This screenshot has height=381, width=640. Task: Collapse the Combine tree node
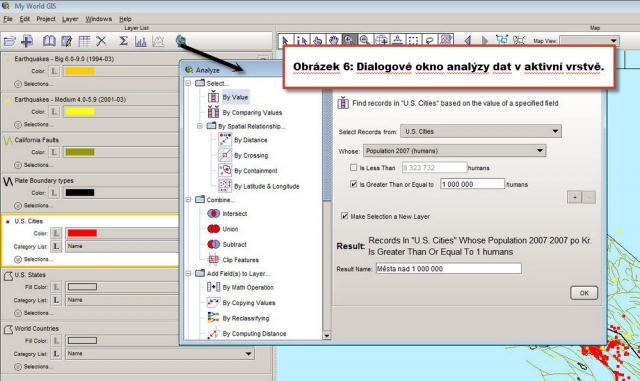(189, 200)
